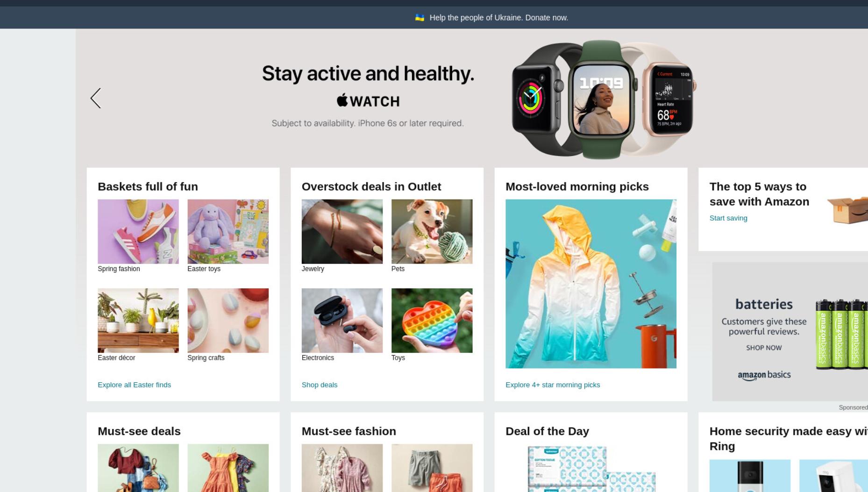The height and width of the screenshot is (492, 868).
Task: Select the Electronics earbuds image
Action: (342, 321)
